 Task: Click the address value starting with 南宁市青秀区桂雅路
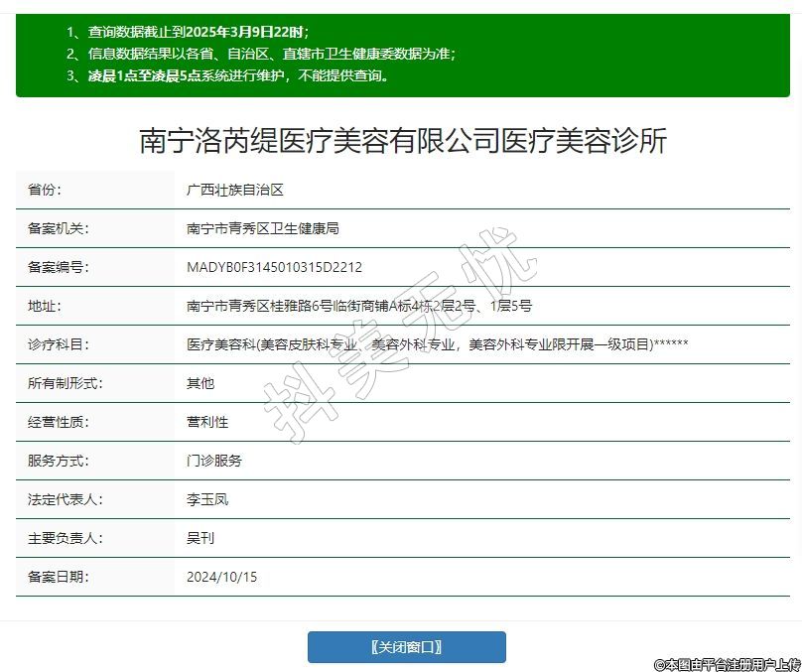[x=359, y=306]
